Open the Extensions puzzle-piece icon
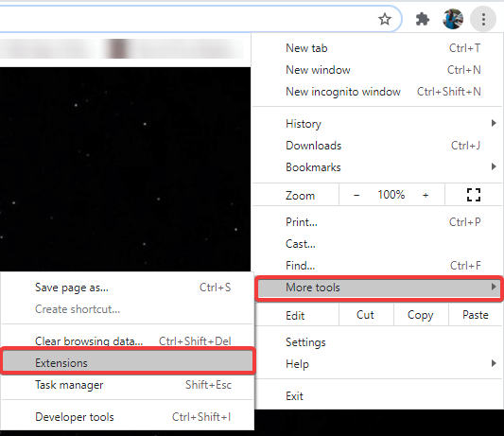 [x=423, y=19]
